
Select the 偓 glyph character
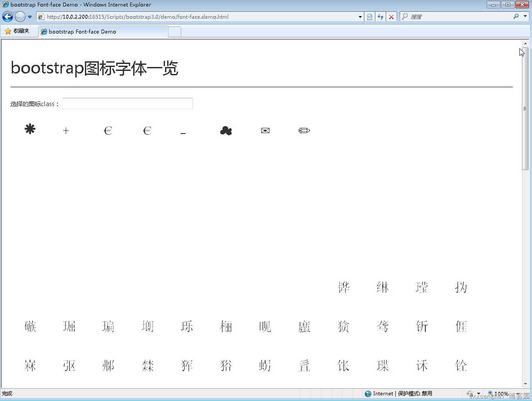pyautogui.click(x=461, y=327)
